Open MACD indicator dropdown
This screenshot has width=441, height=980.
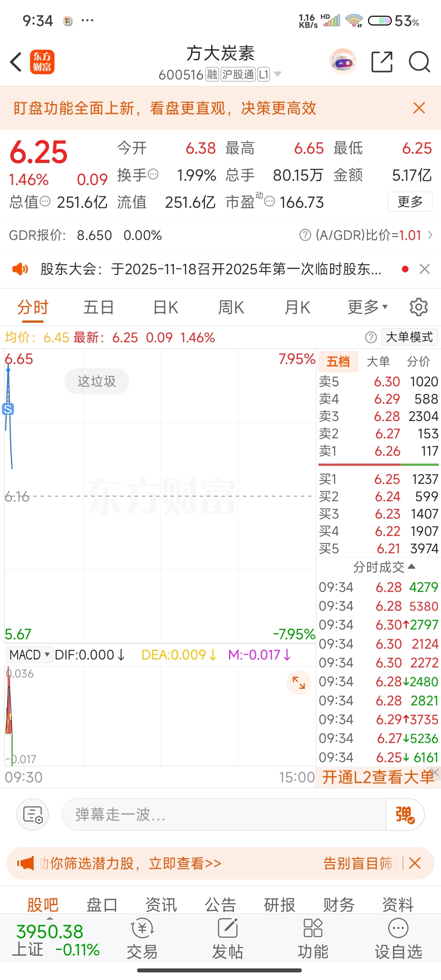pyautogui.click(x=29, y=655)
